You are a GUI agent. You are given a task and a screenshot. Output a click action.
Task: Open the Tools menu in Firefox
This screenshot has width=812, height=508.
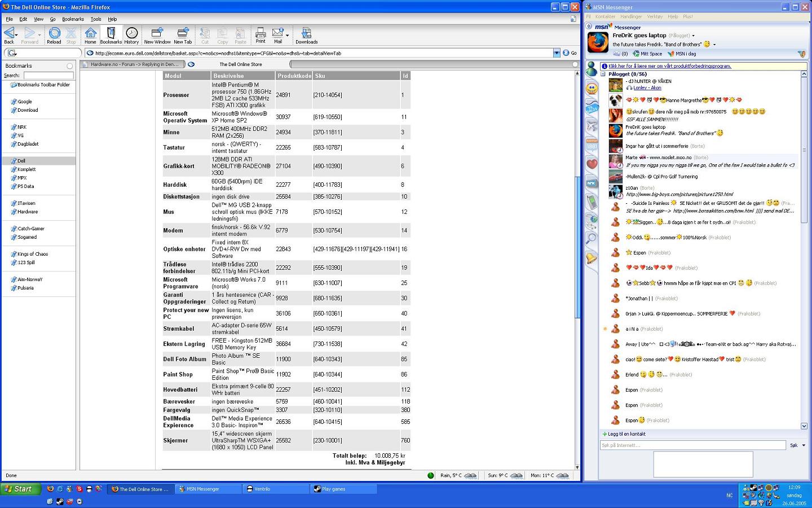[x=96, y=19]
